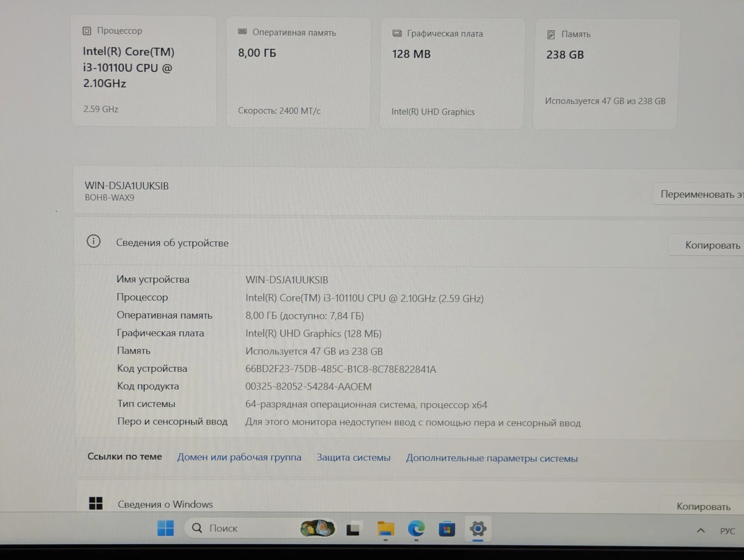
Task: Open the Графическая плата 128 MB card
Action: [452, 74]
